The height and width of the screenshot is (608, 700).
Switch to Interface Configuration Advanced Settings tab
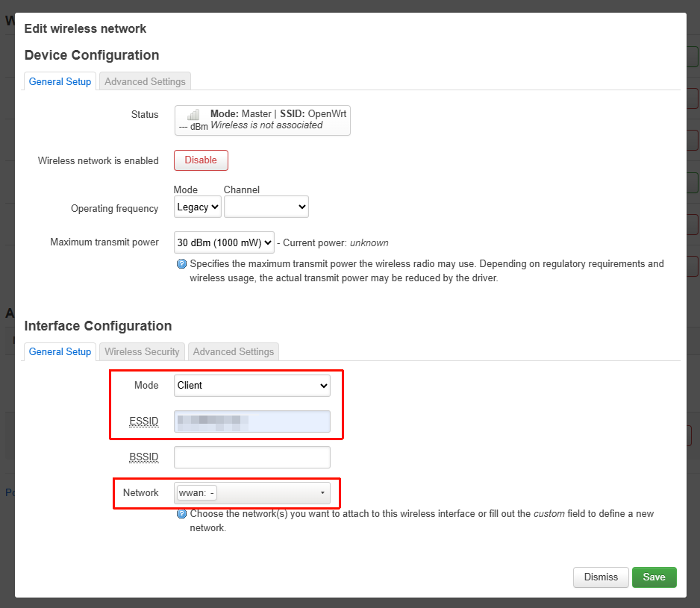coord(234,351)
